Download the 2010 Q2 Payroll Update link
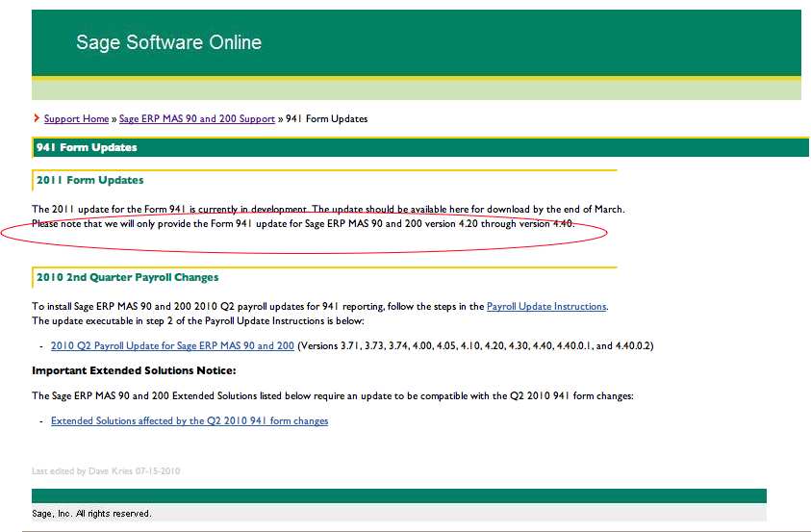Viewport: 811px width, 532px height. 172,345
